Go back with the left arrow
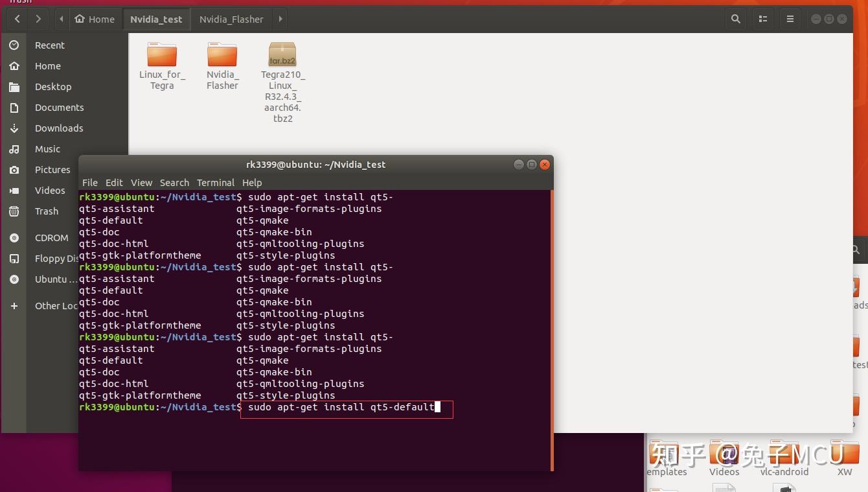868x492 pixels. click(17, 19)
